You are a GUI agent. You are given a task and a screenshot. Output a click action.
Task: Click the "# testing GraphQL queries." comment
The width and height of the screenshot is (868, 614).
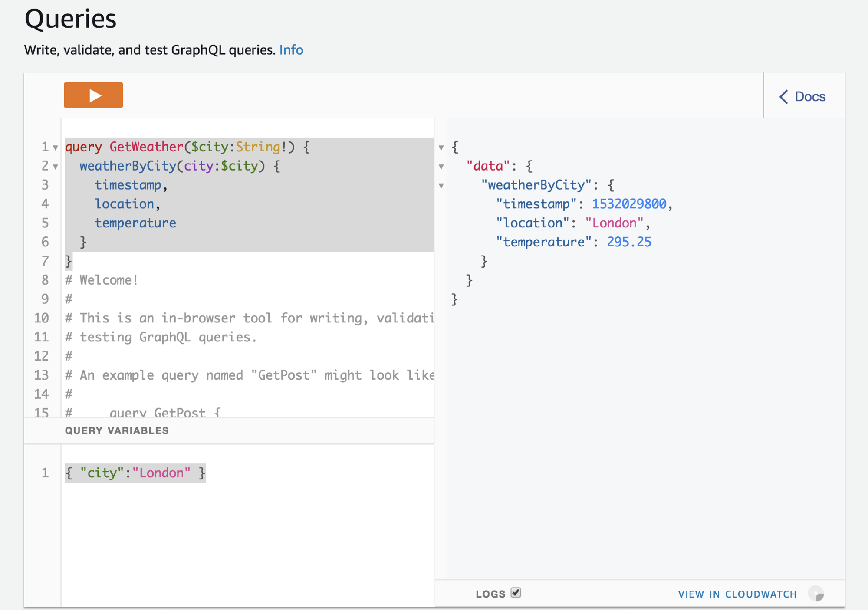[x=161, y=337]
